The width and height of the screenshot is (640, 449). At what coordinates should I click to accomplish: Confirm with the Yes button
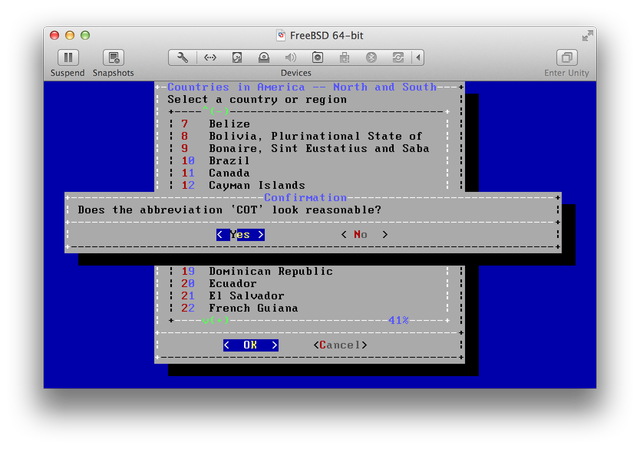(240, 235)
